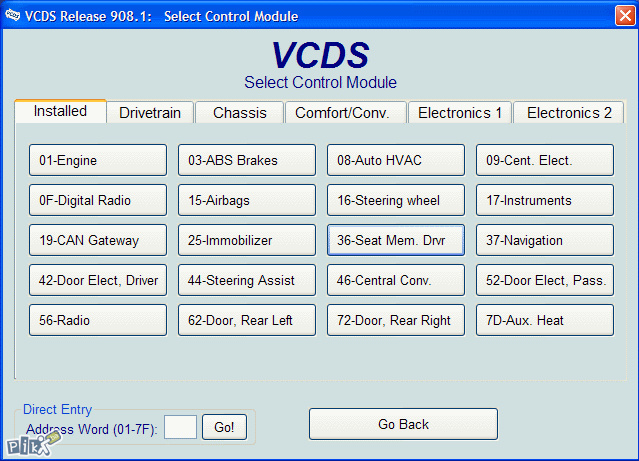This screenshot has height=461, width=639.
Task: Open the 25-Immobilizer module
Action: click(247, 240)
